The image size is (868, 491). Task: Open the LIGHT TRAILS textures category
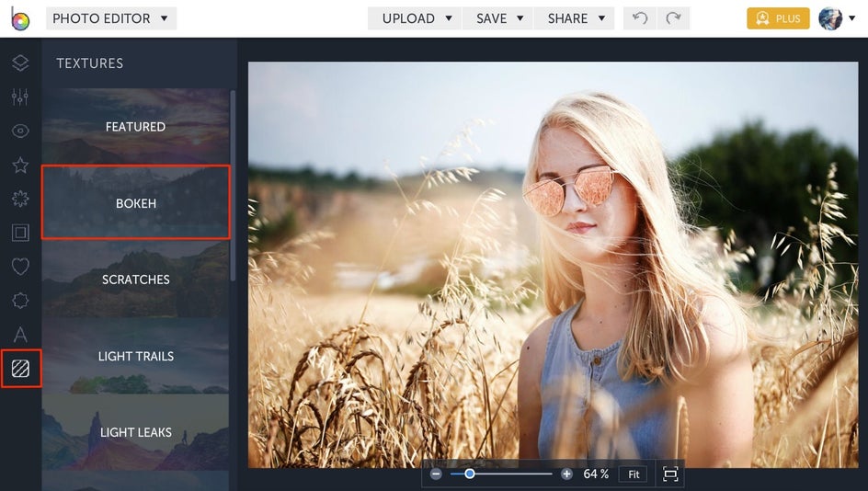(136, 356)
